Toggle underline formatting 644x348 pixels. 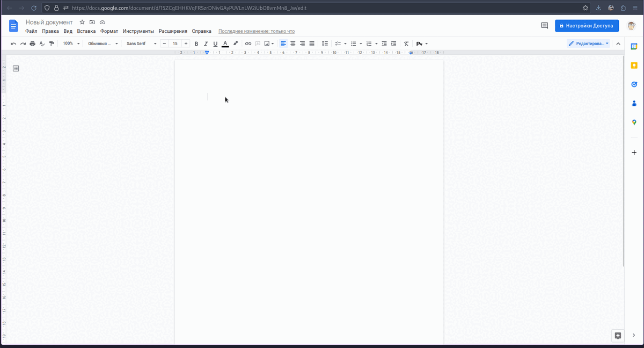click(x=215, y=44)
